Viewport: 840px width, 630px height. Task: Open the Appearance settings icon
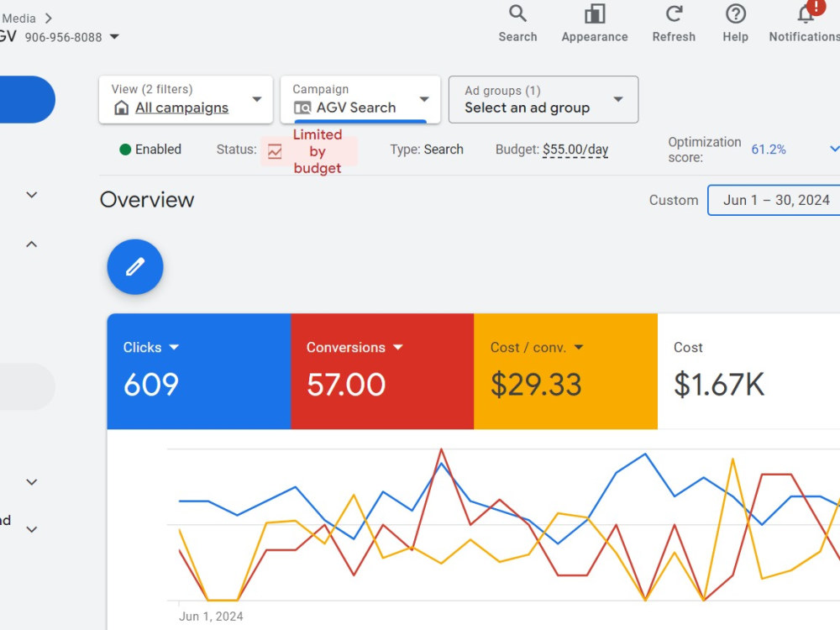(x=595, y=14)
